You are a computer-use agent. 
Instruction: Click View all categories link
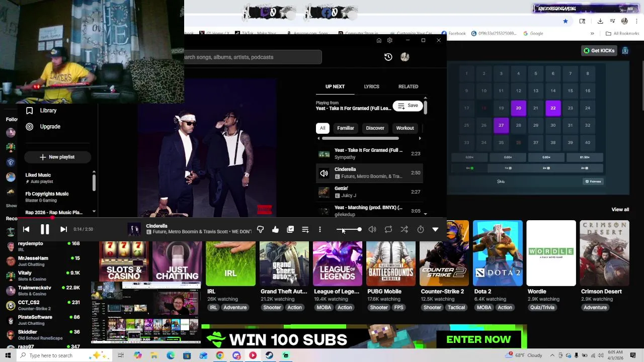pyautogui.click(x=620, y=210)
